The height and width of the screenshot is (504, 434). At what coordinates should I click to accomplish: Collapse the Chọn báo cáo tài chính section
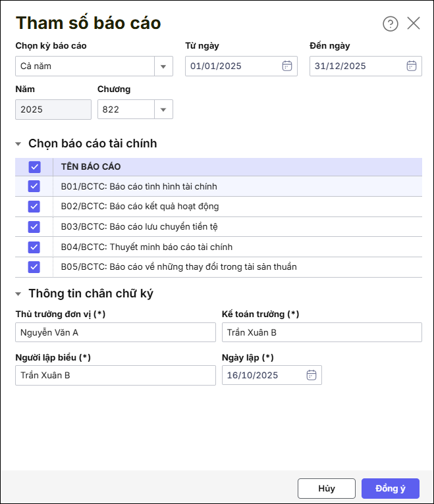[x=19, y=143]
